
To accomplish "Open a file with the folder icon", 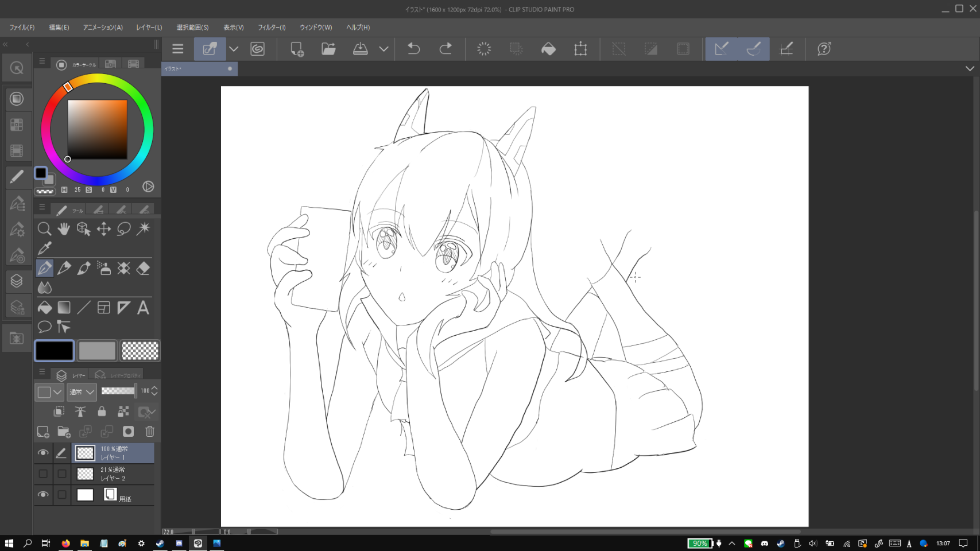I will (328, 49).
